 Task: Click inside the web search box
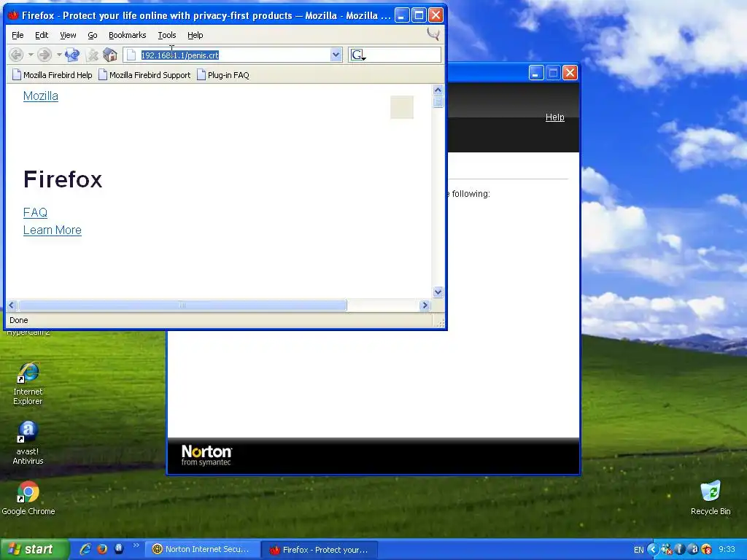pyautogui.click(x=403, y=55)
